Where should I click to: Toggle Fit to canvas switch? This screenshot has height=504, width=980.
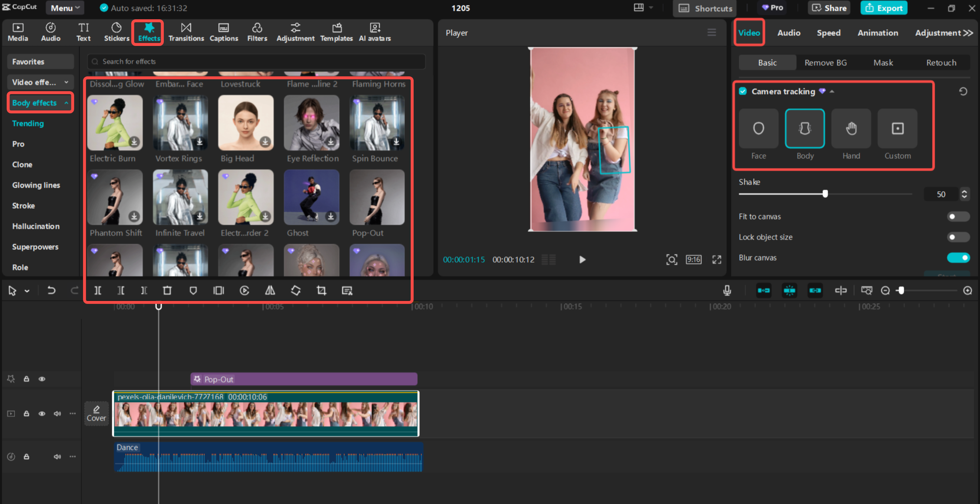pos(958,216)
